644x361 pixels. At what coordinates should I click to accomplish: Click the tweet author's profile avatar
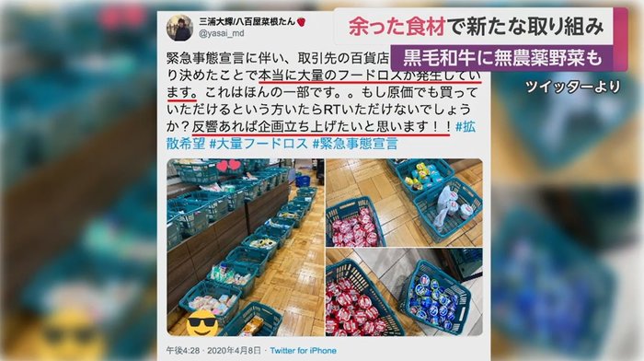point(179,28)
